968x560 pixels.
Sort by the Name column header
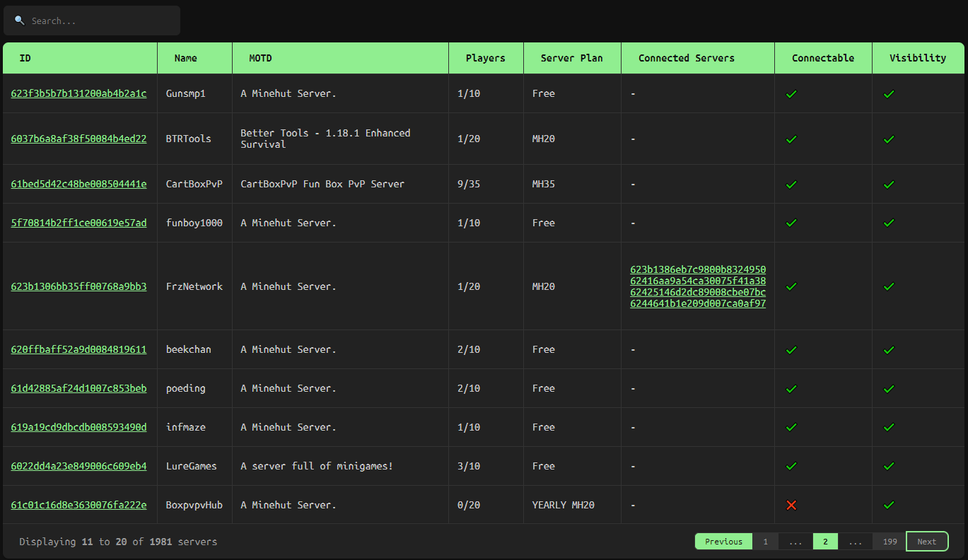click(194, 58)
